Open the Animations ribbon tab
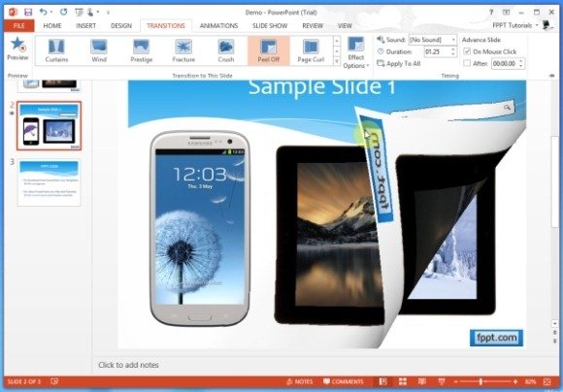This screenshot has width=563, height=392. pos(218,26)
